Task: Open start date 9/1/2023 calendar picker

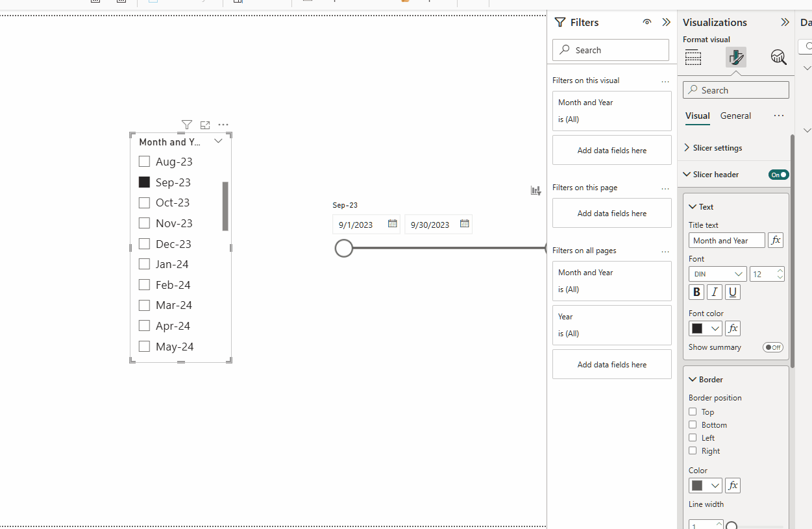Action: [x=393, y=224]
